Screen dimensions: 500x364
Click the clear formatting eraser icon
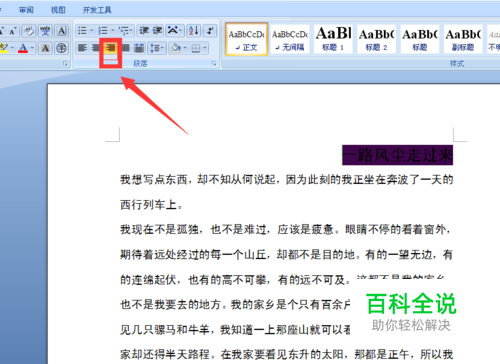point(29,31)
